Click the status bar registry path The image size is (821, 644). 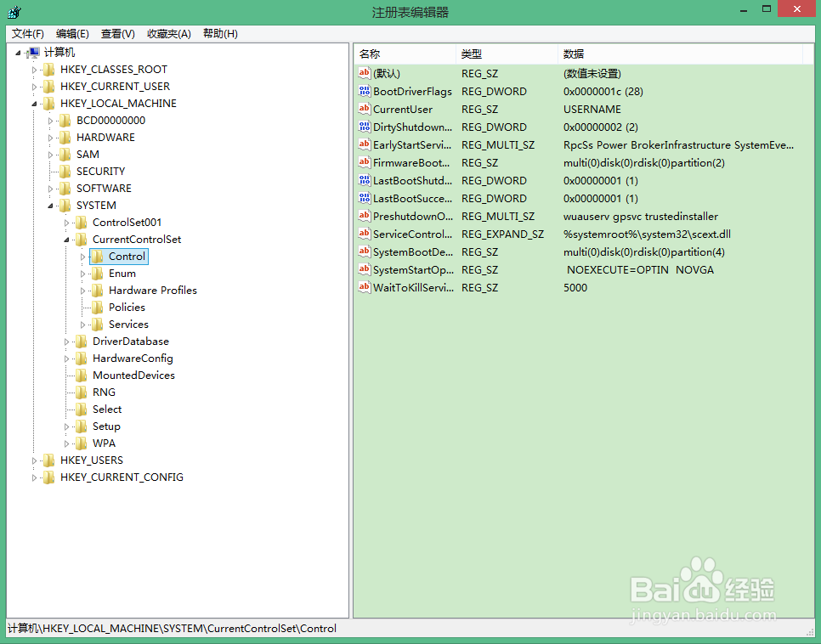[x=172, y=629]
